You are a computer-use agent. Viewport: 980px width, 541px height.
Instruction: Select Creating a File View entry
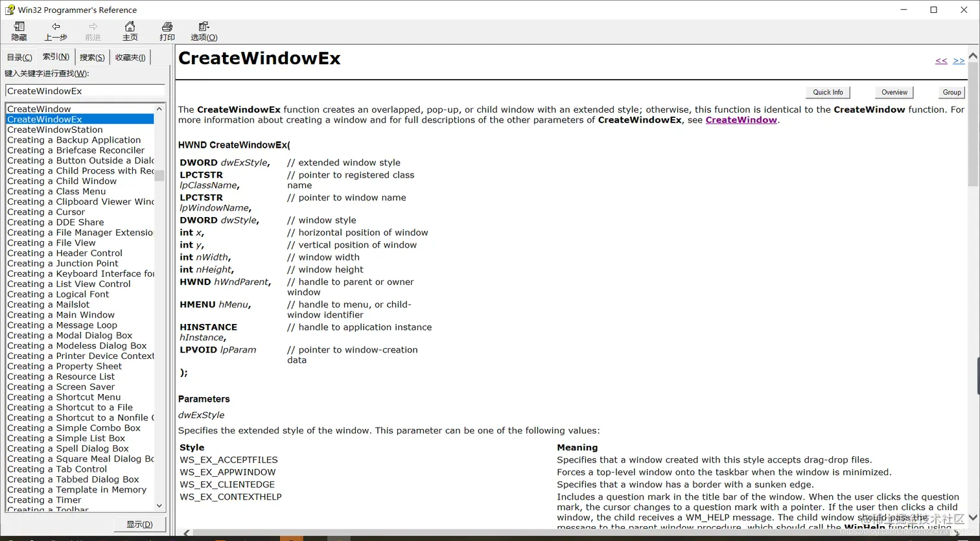pyautogui.click(x=80, y=243)
